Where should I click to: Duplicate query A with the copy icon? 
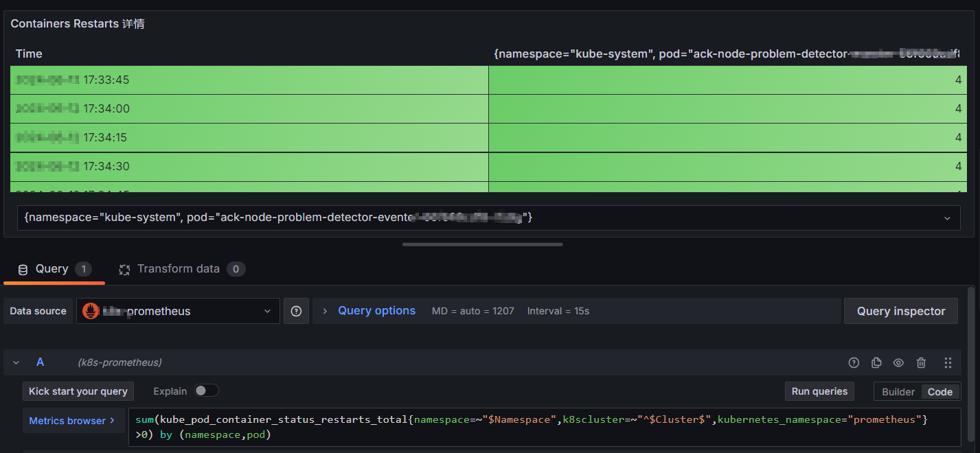click(x=876, y=362)
